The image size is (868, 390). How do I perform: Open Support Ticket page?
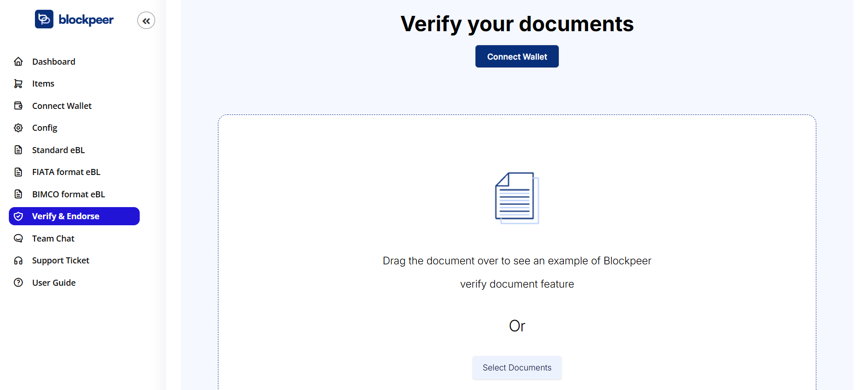(74, 261)
